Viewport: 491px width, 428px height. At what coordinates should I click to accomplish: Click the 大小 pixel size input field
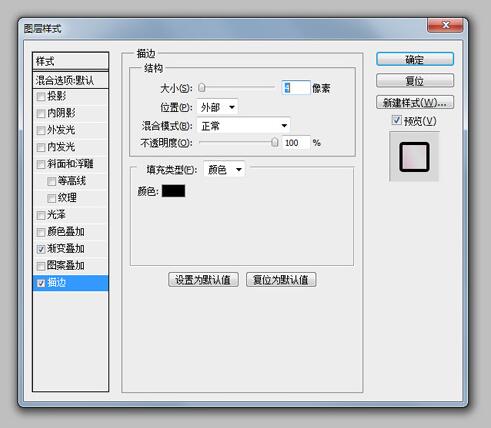tap(296, 88)
